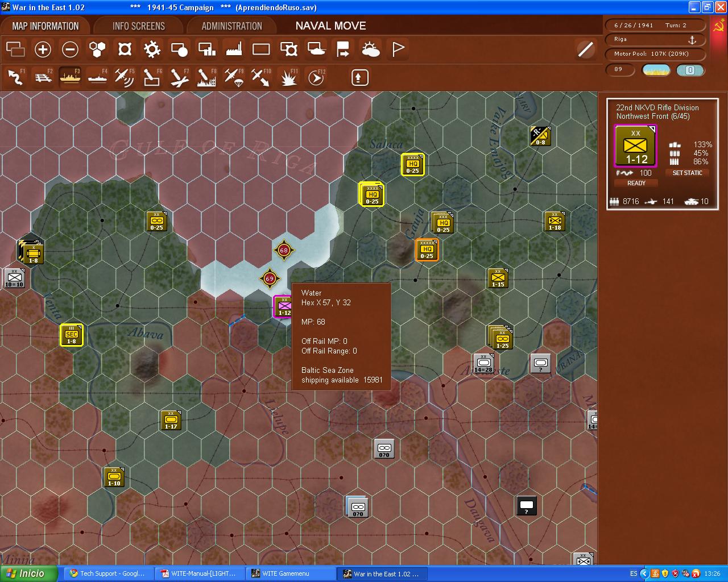
Task: Select the 1-10 armored division counter
Action: (114, 477)
